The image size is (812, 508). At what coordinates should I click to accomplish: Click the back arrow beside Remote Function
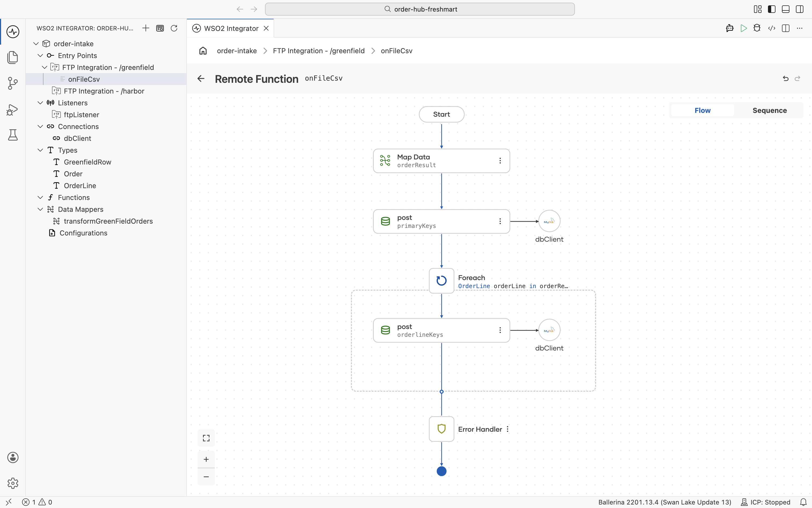(201, 78)
